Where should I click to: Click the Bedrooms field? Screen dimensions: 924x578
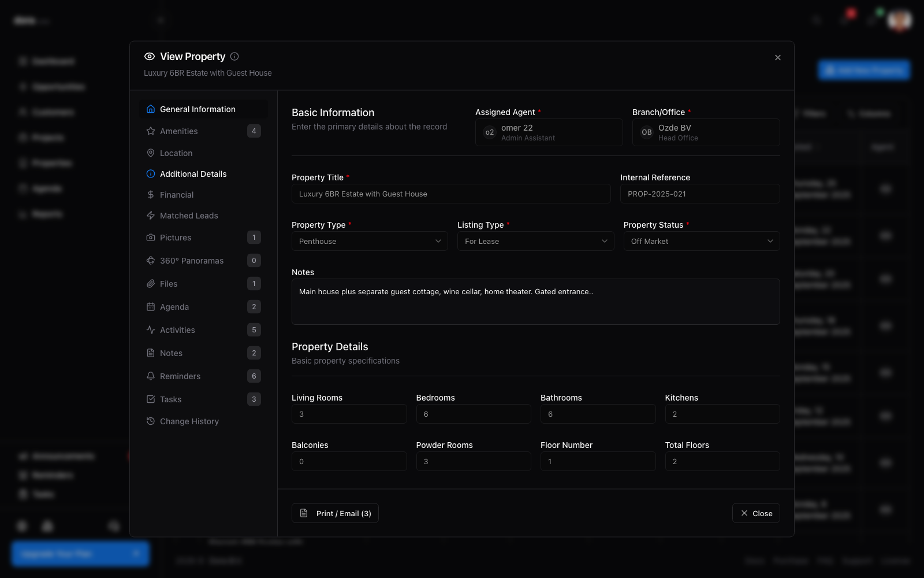474,414
